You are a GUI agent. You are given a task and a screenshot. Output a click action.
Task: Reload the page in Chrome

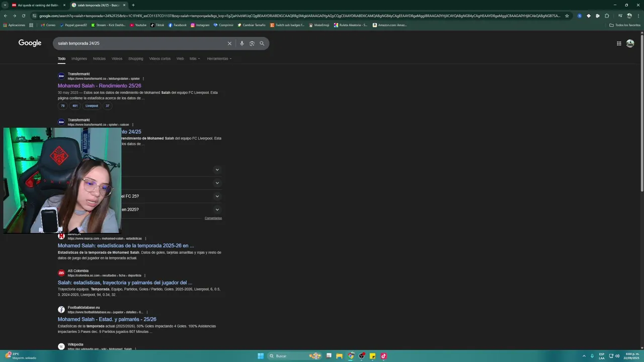[23, 16]
